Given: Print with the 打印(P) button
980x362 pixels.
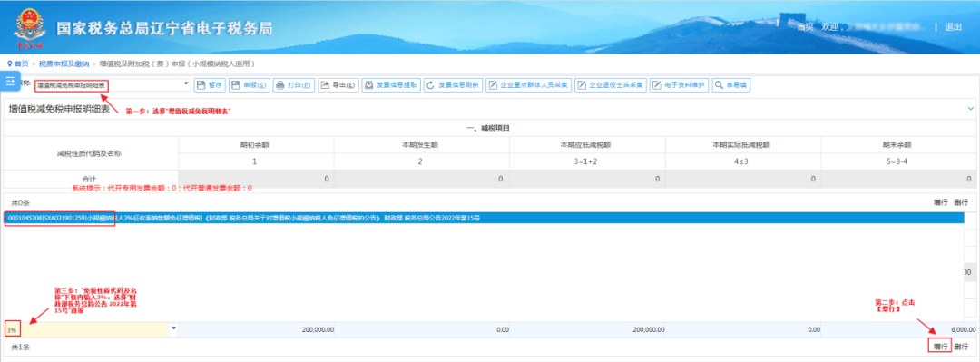Looking at the screenshot, I should click(294, 85).
